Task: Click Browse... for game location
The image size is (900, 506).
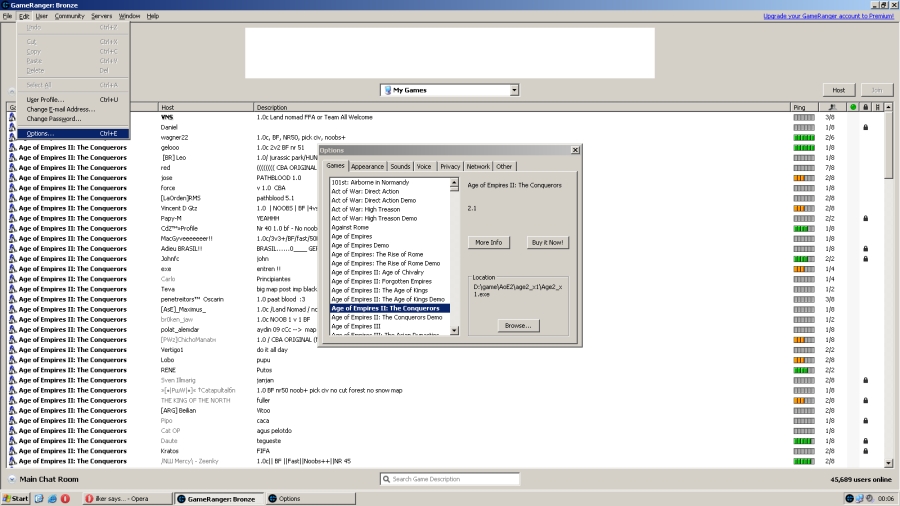Action: coord(518,325)
